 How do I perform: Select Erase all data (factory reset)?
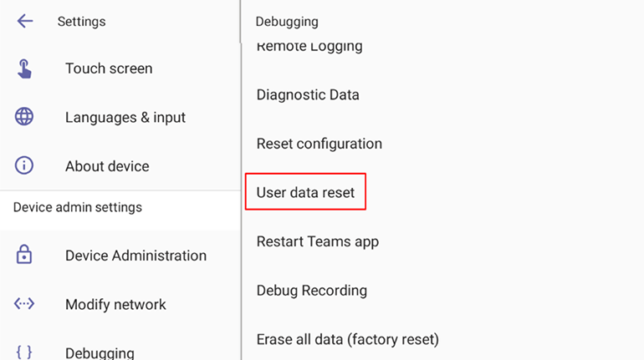(x=347, y=339)
